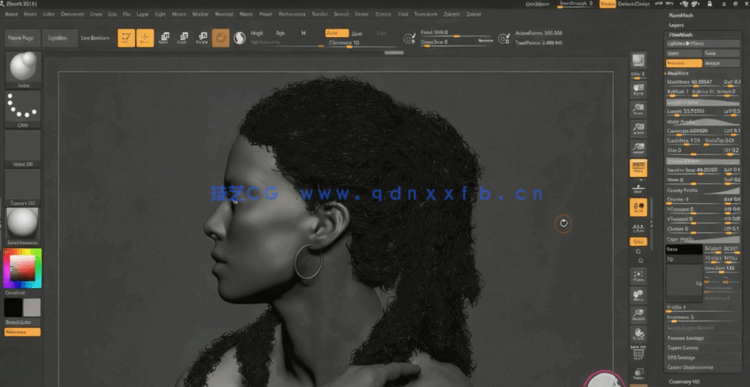Toggle the Mrgb channel button
This screenshot has height=387, width=750.
[x=257, y=33]
